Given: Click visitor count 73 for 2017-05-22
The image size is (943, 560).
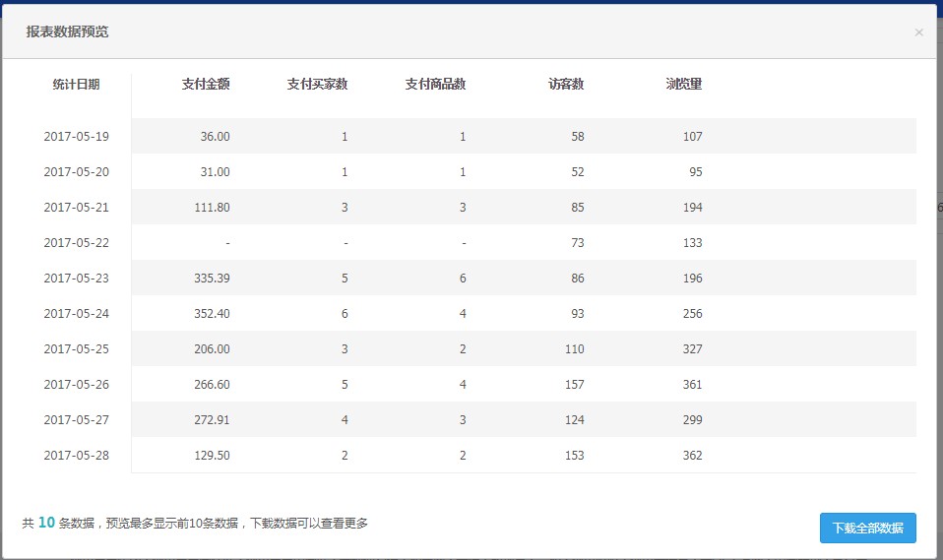Looking at the screenshot, I should pos(578,243).
